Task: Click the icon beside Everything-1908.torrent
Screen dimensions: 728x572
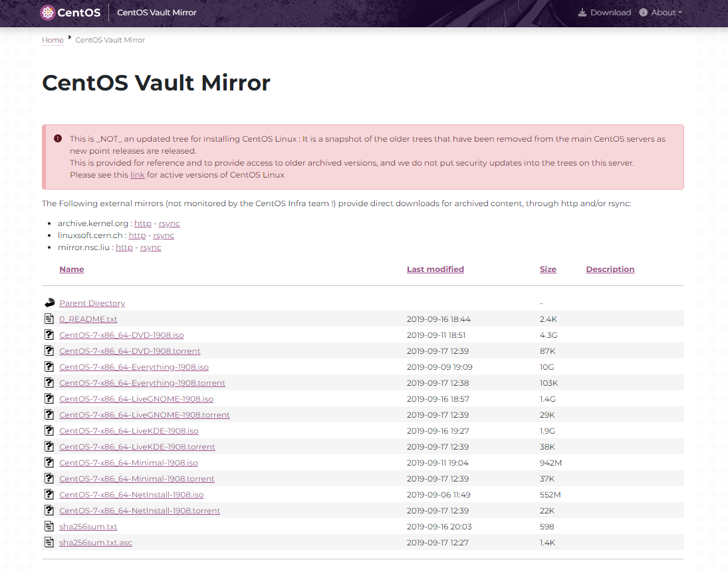Action: [49, 382]
